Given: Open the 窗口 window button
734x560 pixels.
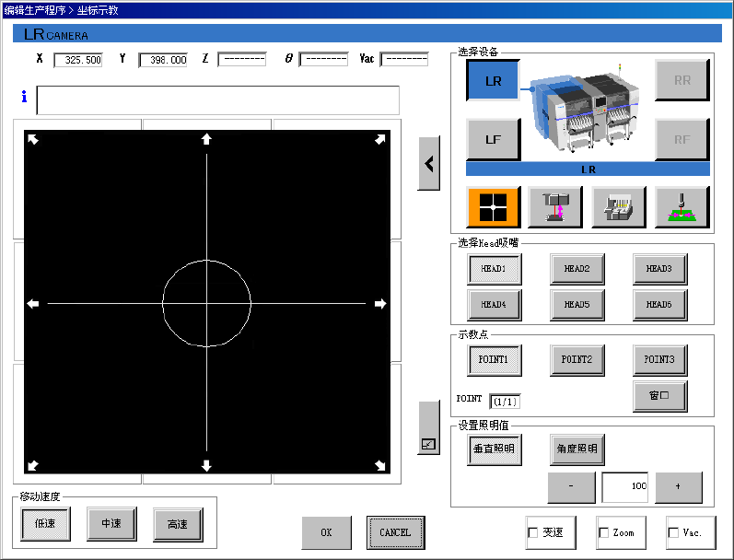Looking at the screenshot, I should point(659,396).
